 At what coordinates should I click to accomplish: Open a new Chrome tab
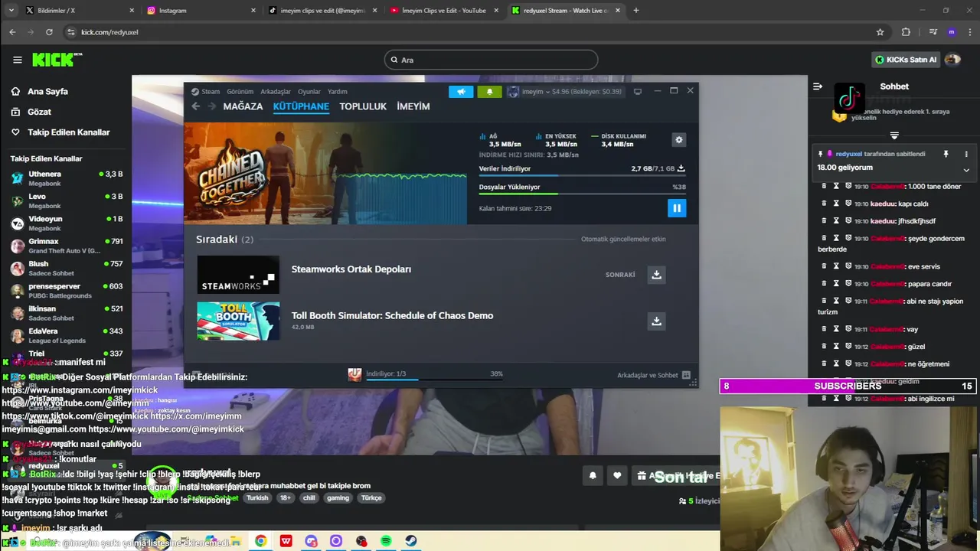pyautogui.click(x=635, y=11)
